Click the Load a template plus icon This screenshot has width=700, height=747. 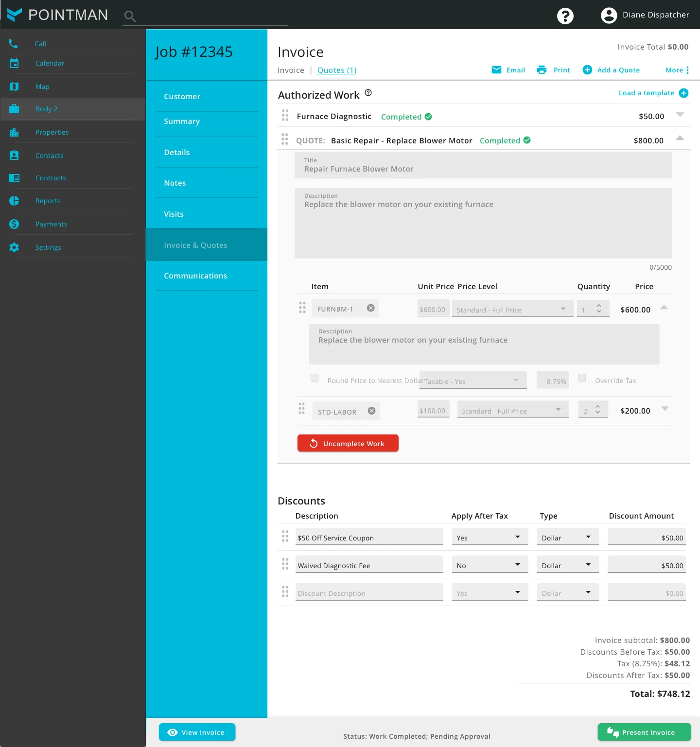click(x=683, y=93)
